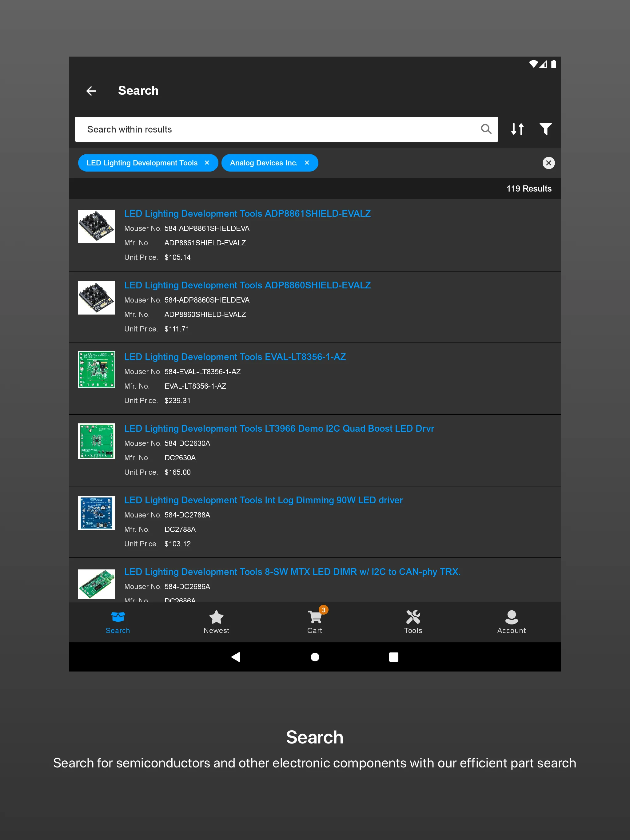630x840 pixels.
Task: Tap the Tools navigation icon
Action: point(413,621)
